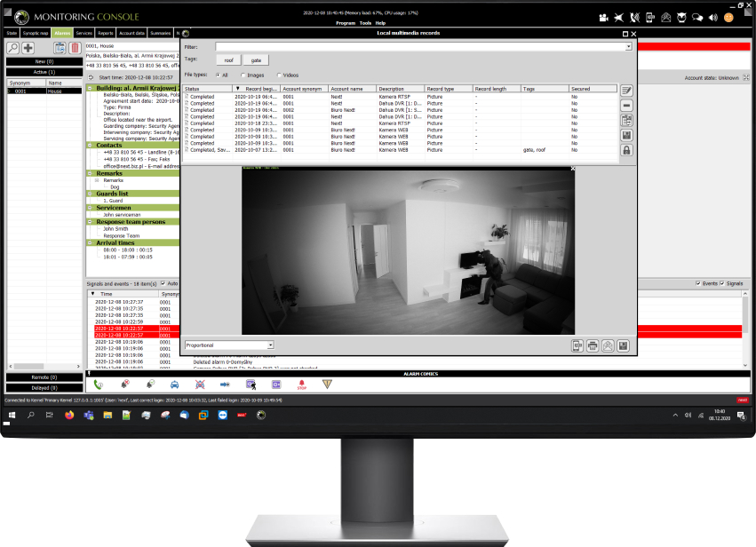Switch to the Summaries tab
This screenshot has height=547, width=756.
tap(161, 33)
